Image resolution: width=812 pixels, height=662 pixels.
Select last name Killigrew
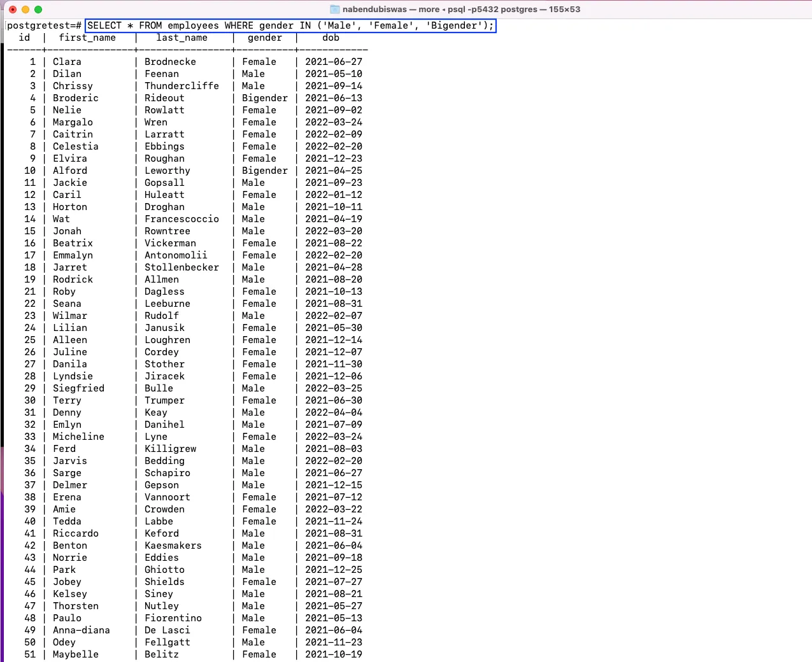170,449
